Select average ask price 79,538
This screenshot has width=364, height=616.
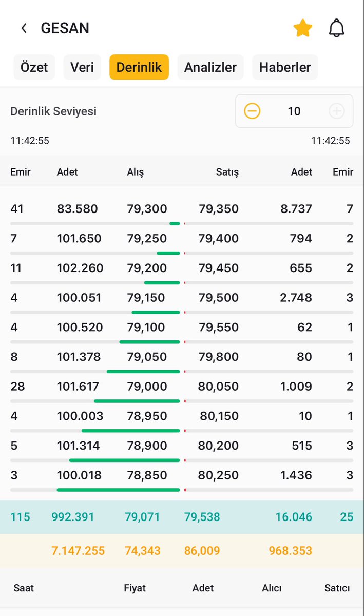point(202,517)
